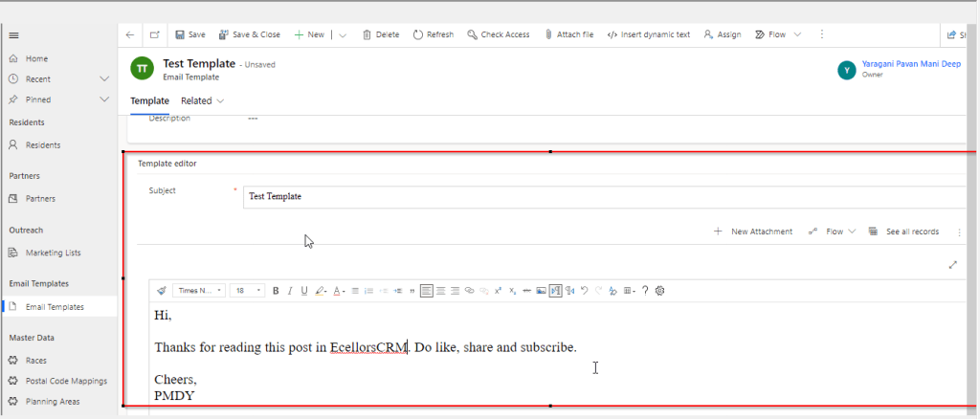
Task: Click the Subject input field
Action: tap(603, 196)
